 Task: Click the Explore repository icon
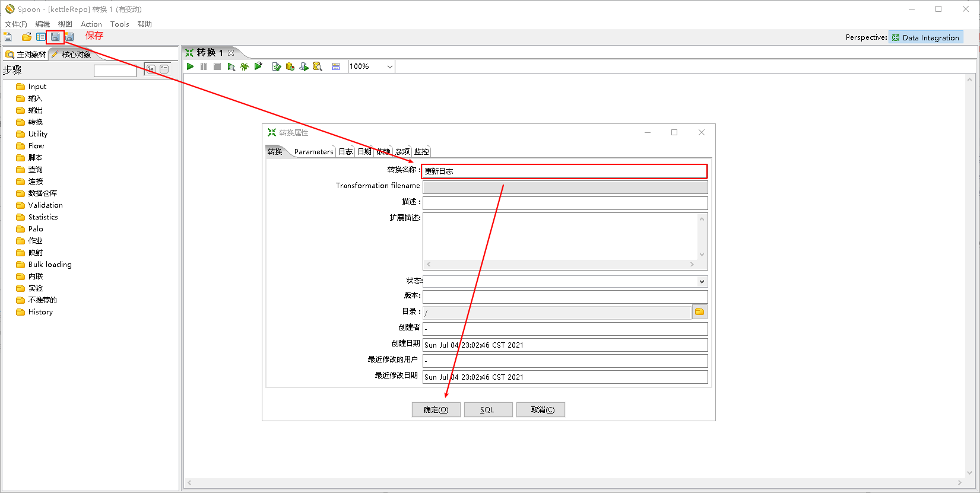pyautogui.click(x=40, y=37)
